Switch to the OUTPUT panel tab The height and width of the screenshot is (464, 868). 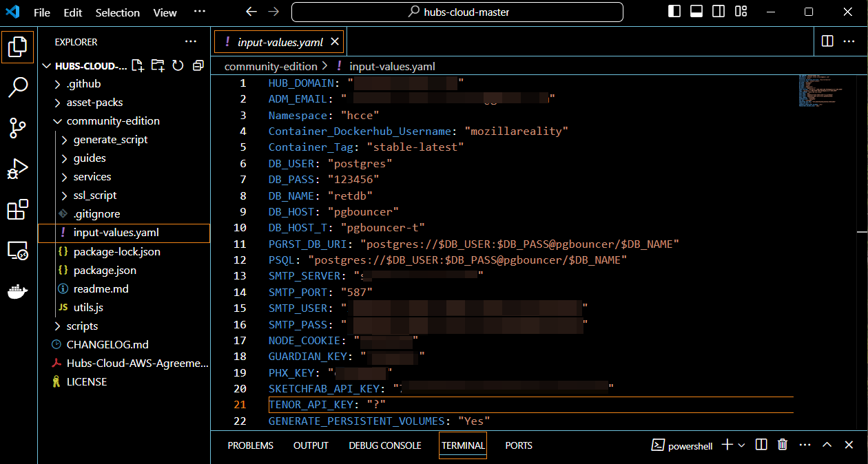coord(311,445)
